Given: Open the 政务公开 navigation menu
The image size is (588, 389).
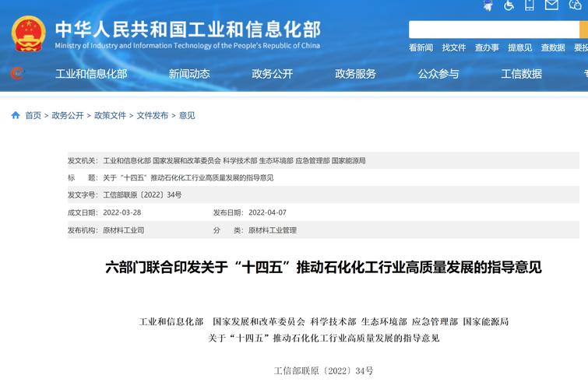Looking at the screenshot, I should (x=273, y=74).
